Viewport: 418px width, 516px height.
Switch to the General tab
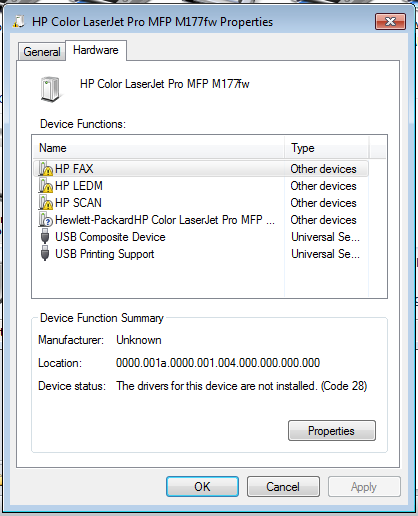coord(42,52)
